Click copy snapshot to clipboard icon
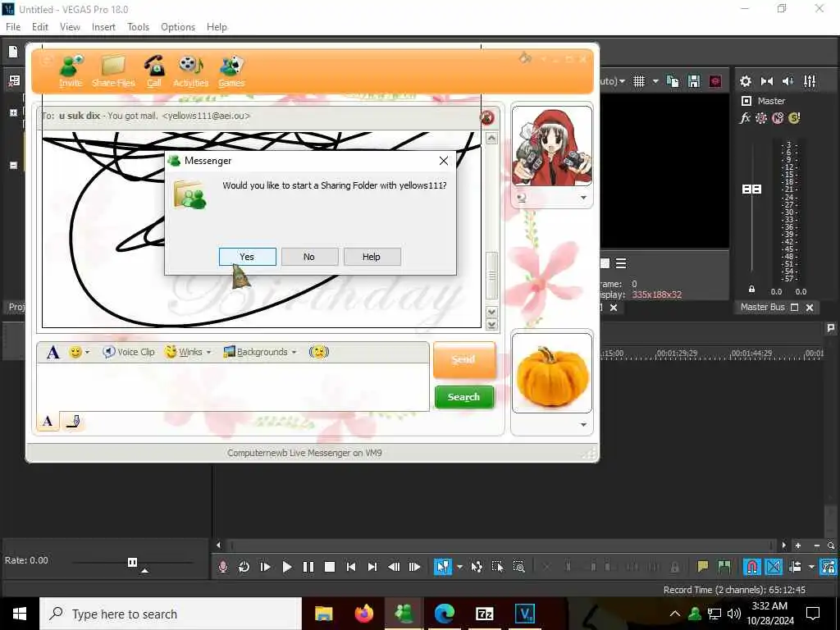 [x=673, y=81]
